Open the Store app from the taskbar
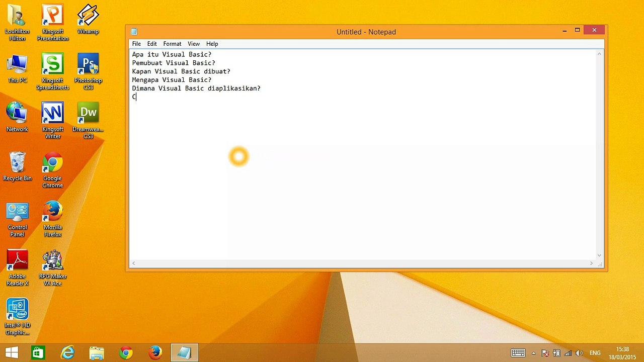 click(38, 353)
